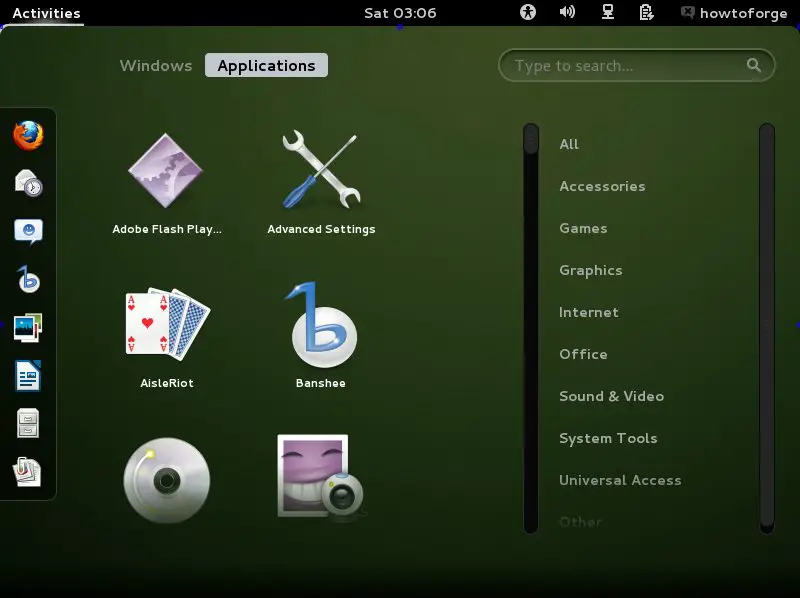Launch Banshee from the left dash

tap(28, 279)
